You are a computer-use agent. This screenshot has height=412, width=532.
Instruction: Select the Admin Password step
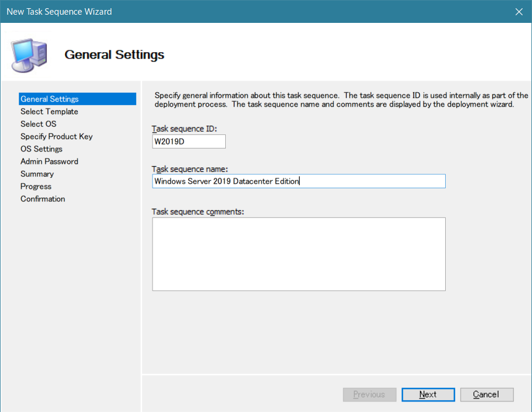[x=49, y=161]
